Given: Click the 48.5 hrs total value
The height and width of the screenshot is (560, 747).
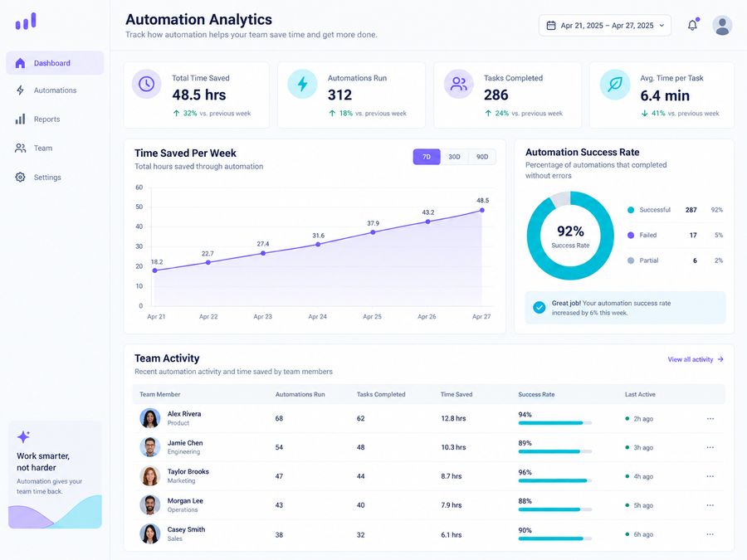Looking at the screenshot, I should point(199,95).
